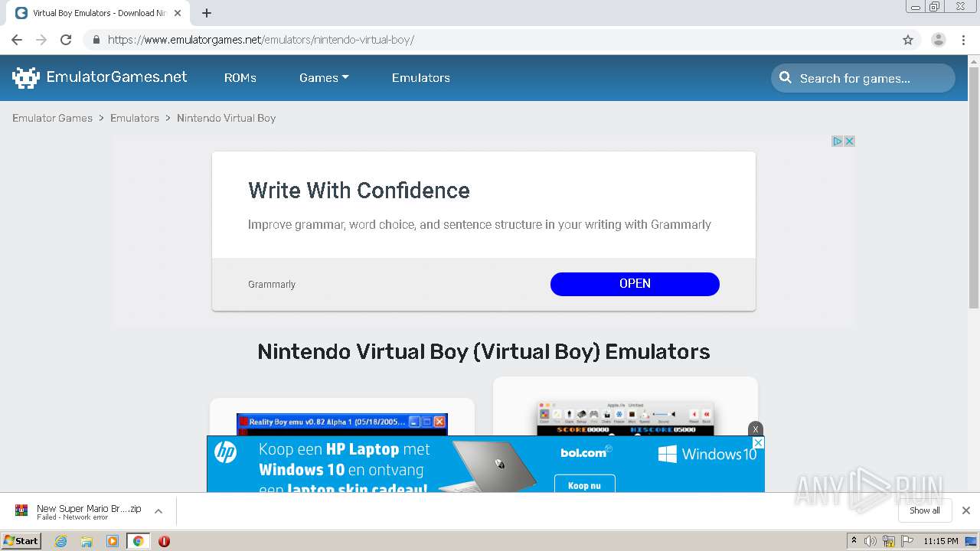Go back with the browser back arrow

17,40
